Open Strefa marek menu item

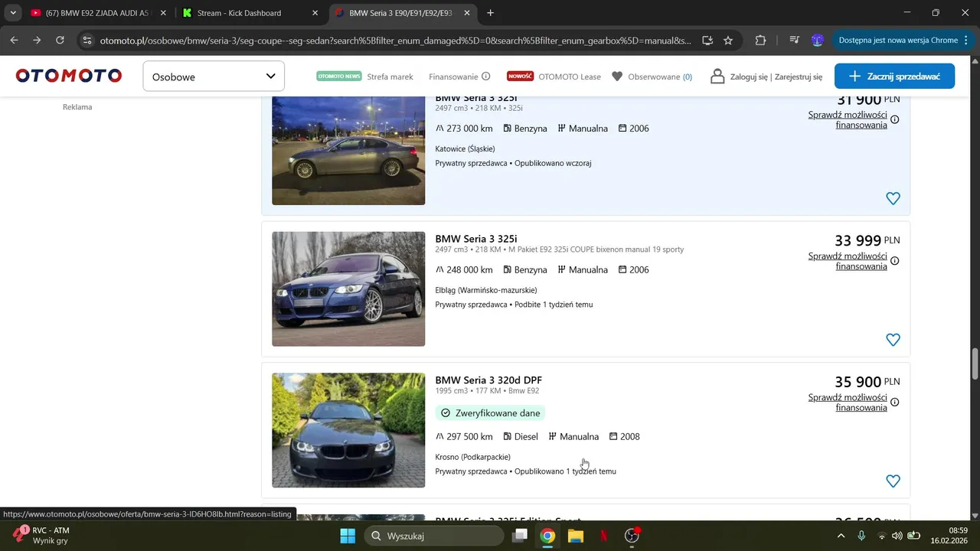click(x=390, y=77)
